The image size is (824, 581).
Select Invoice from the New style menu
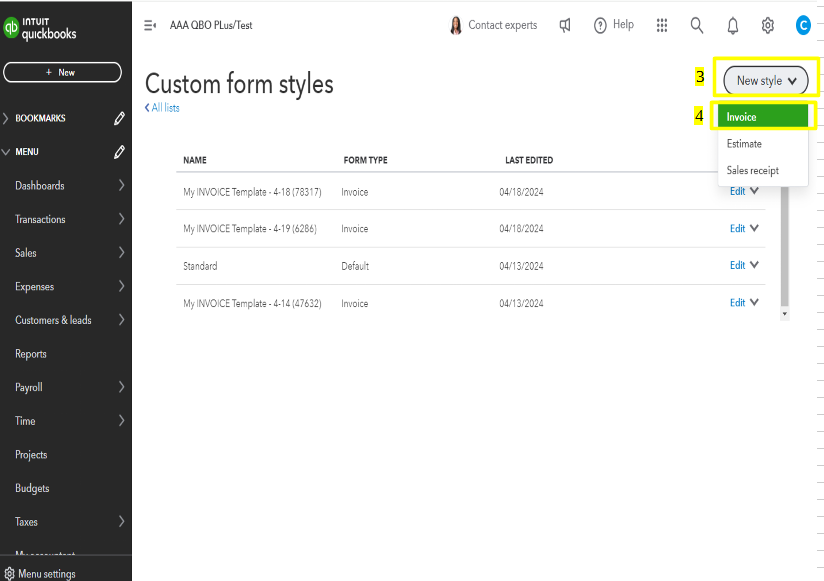coord(762,117)
